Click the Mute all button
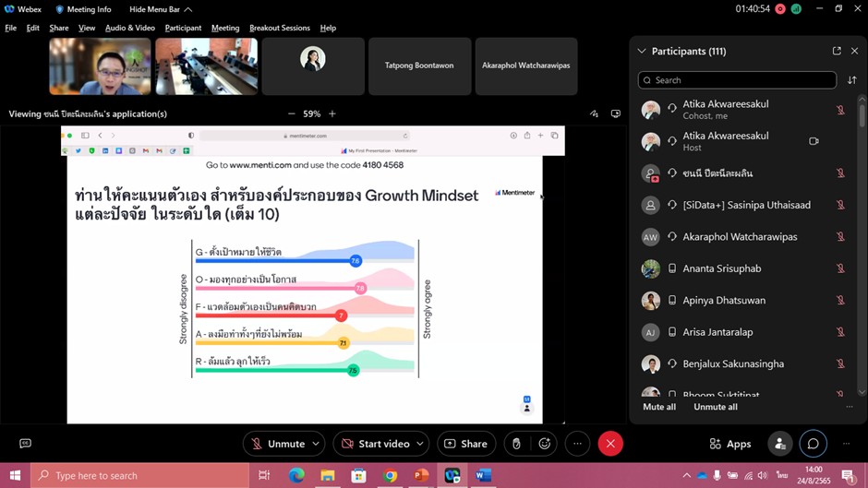The height and width of the screenshot is (488, 868). pyautogui.click(x=659, y=407)
